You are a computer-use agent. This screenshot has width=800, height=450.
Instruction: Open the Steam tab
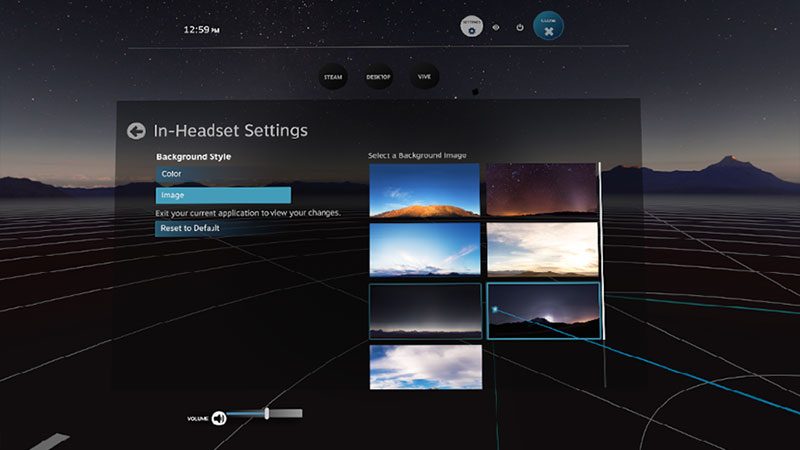click(x=333, y=77)
